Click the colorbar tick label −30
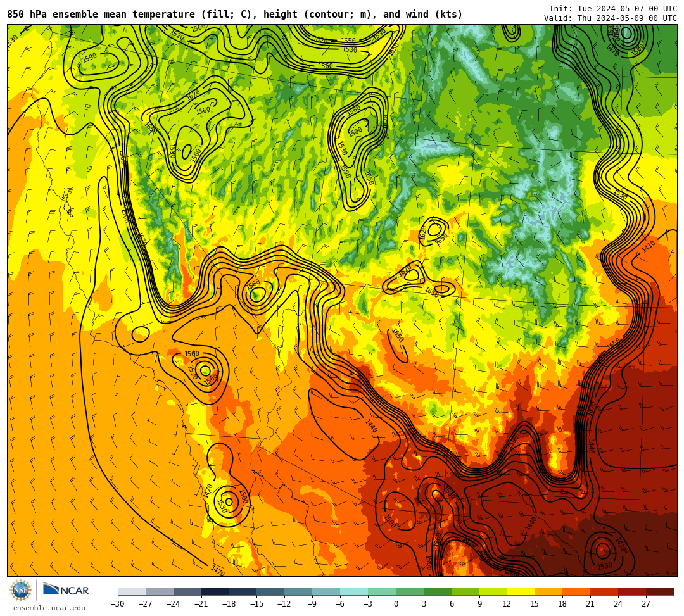The width and height of the screenshot is (684, 616). coord(118,604)
